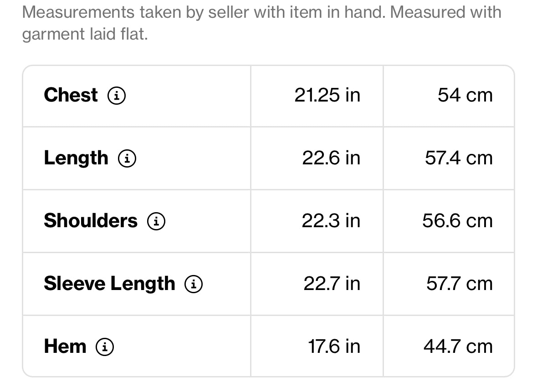Select the Length row label
The height and width of the screenshot is (392, 537).
76,158
